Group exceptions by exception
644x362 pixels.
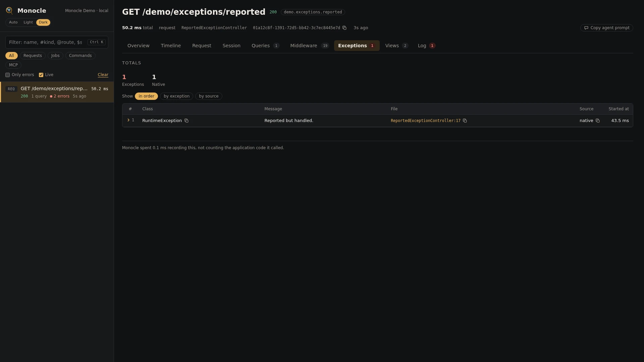177,96
